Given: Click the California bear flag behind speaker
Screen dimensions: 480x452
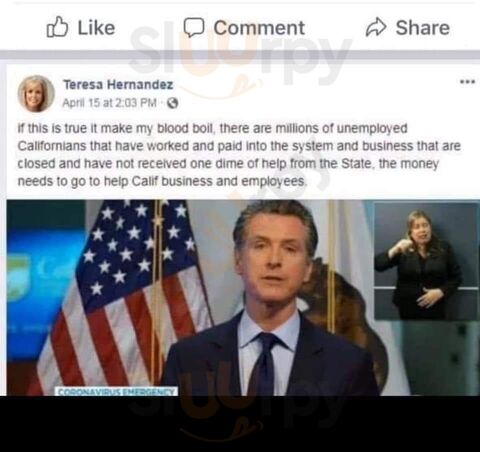Looking at the screenshot, I should pyautogui.click(x=347, y=300).
